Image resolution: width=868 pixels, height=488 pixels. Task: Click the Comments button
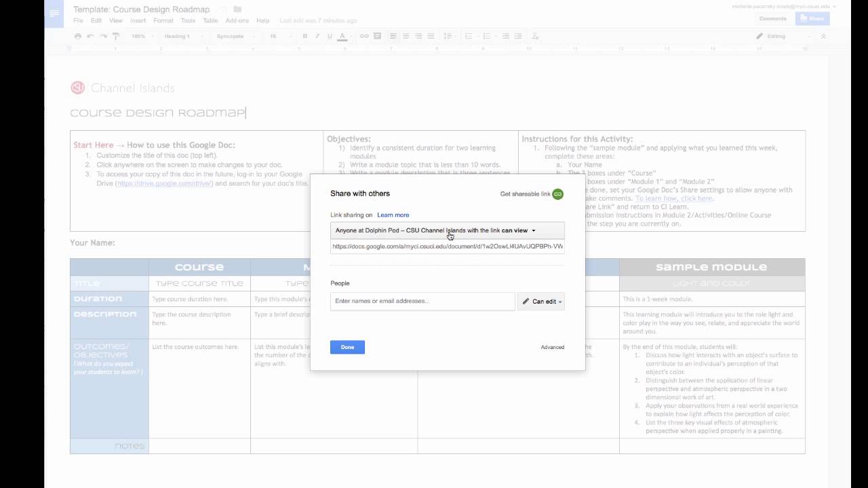773,19
